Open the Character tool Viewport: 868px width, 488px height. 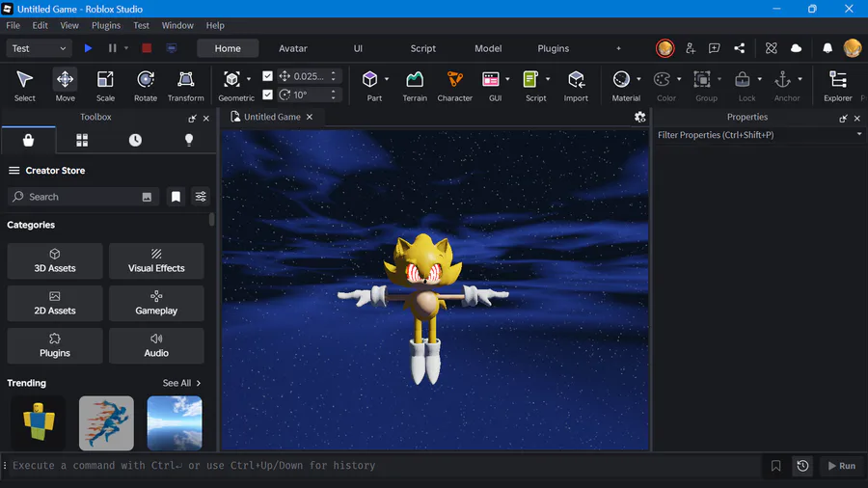[454, 86]
